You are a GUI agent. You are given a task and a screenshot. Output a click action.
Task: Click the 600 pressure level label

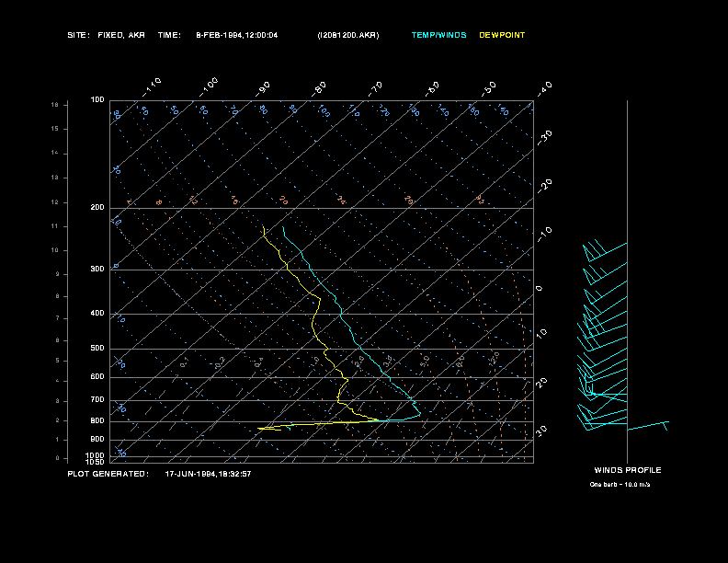click(x=97, y=377)
